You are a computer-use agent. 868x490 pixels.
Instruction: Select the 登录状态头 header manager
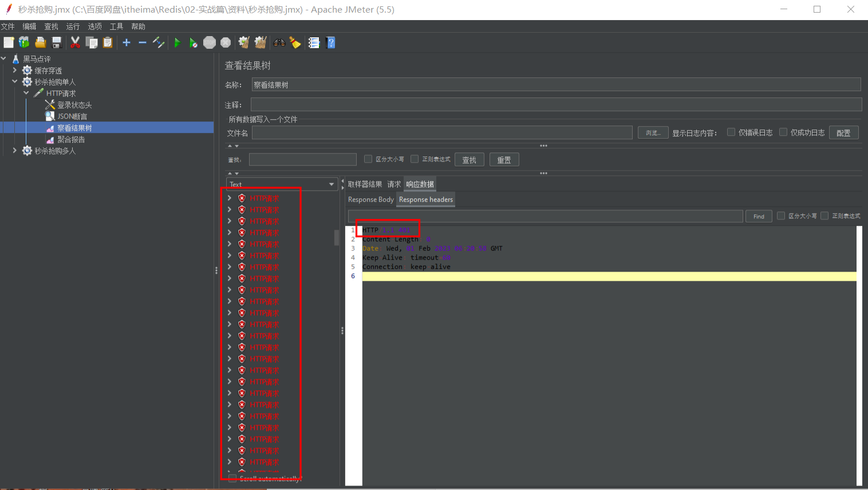coord(74,105)
